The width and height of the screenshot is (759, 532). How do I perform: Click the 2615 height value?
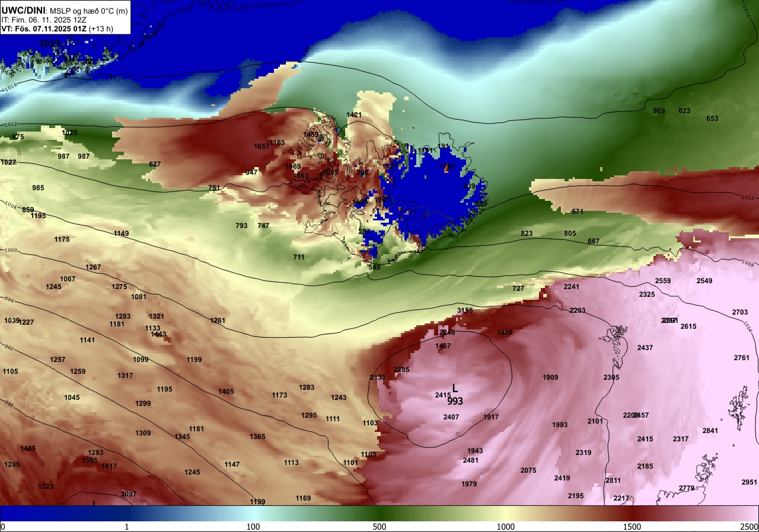pos(688,326)
